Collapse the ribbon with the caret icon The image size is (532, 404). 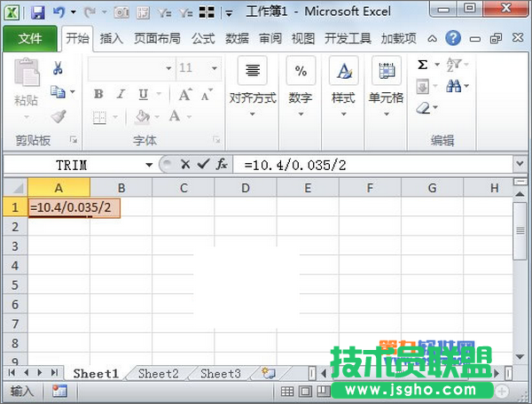tap(432, 39)
